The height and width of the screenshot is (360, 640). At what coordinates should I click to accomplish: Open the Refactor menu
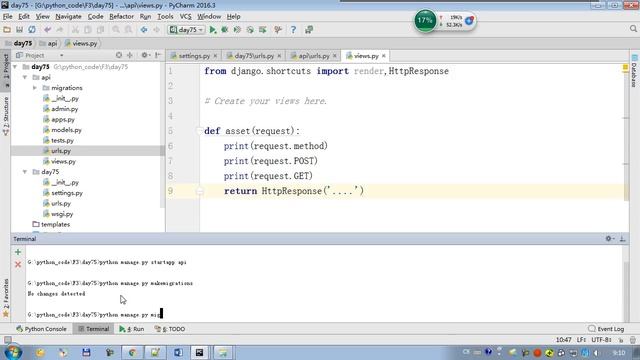121,16
